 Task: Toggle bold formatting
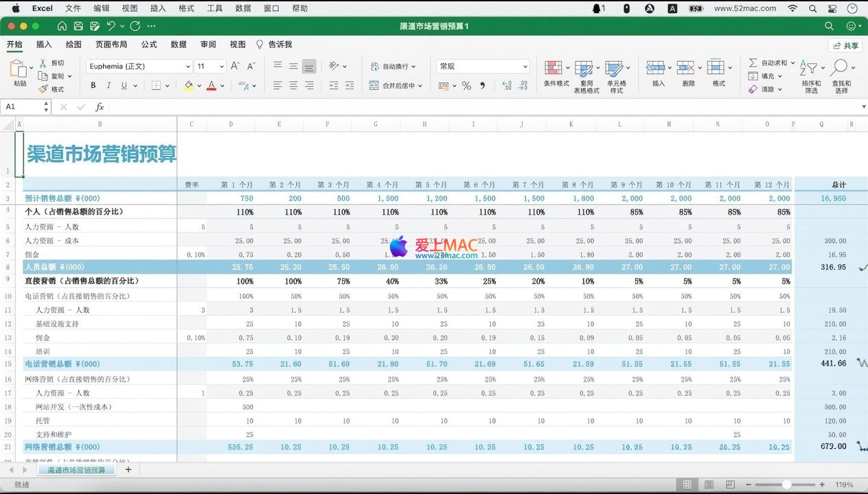(x=93, y=86)
